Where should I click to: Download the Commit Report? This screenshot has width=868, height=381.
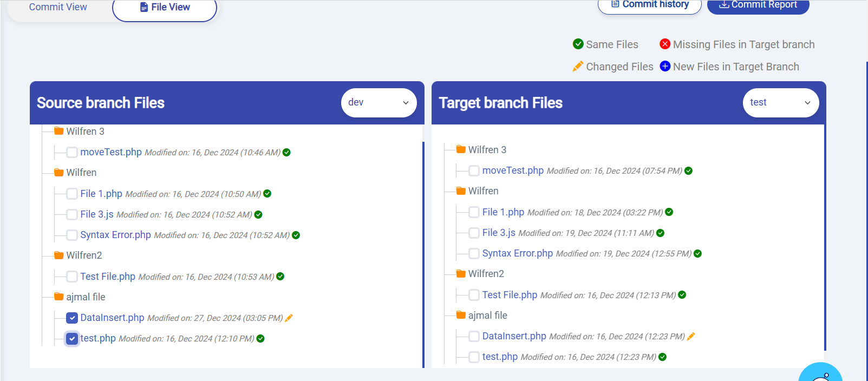pos(758,5)
